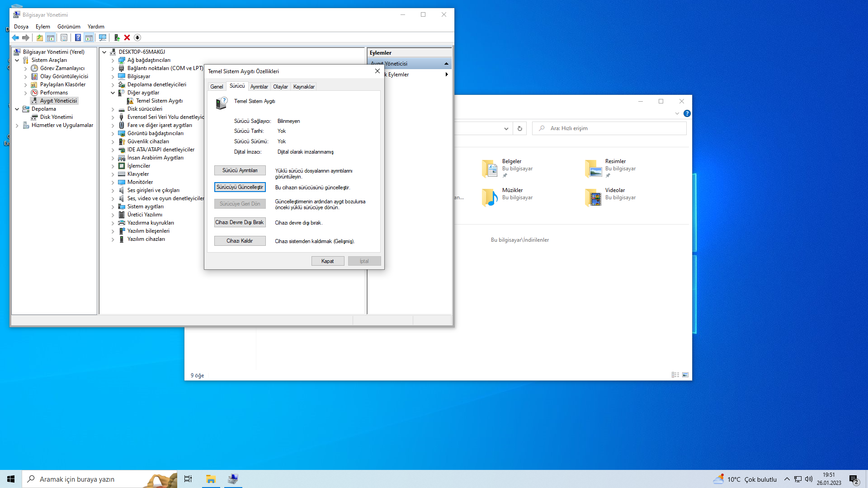Screen dimensions: 868x488
Task: Click the red X uninstall device icon
Action: [127, 38]
